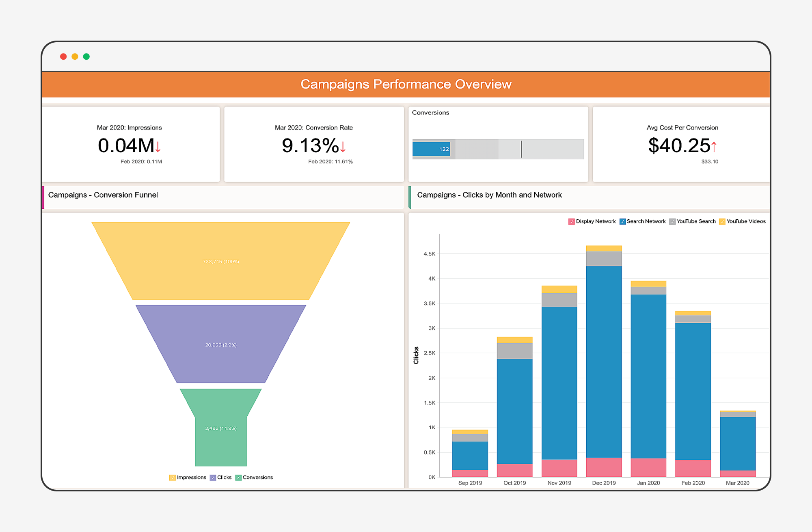Click the yellow minimize window dot

(75, 56)
